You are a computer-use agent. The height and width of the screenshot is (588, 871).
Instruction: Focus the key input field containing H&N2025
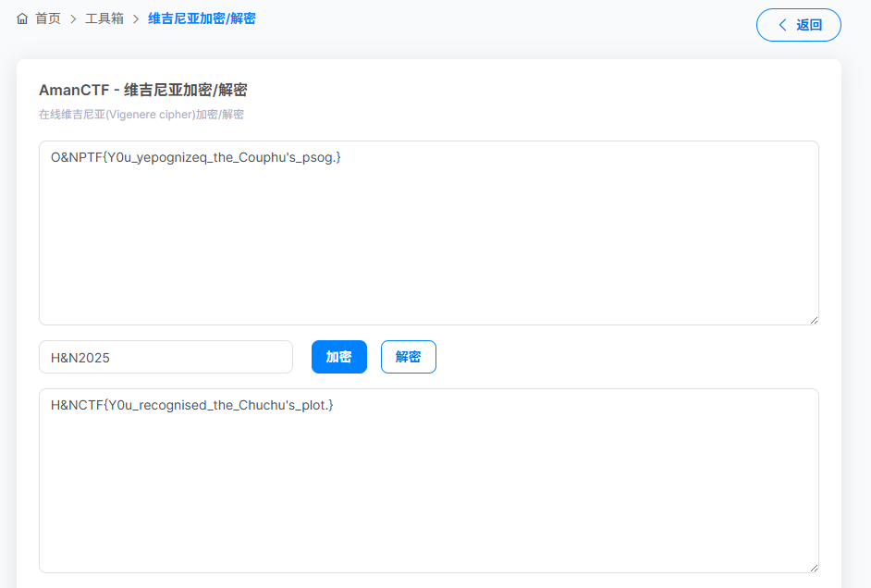pyautogui.click(x=166, y=357)
